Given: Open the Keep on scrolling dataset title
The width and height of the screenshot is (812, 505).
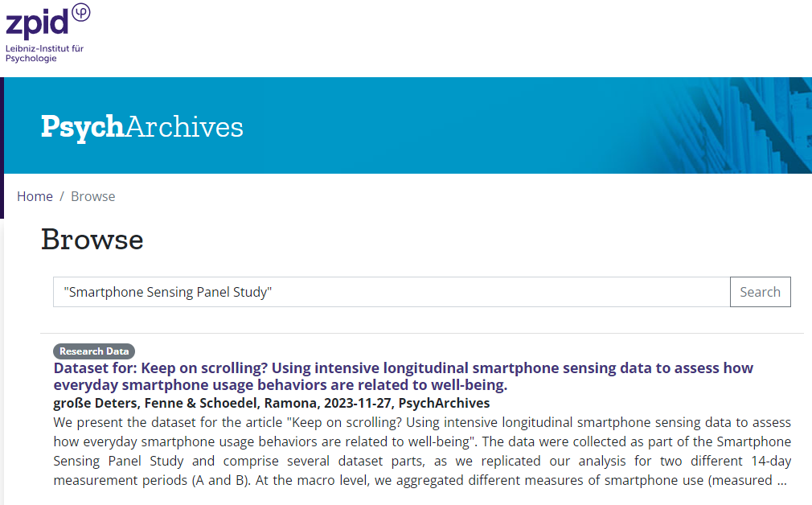Looking at the screenshot, I should [403, 376].
